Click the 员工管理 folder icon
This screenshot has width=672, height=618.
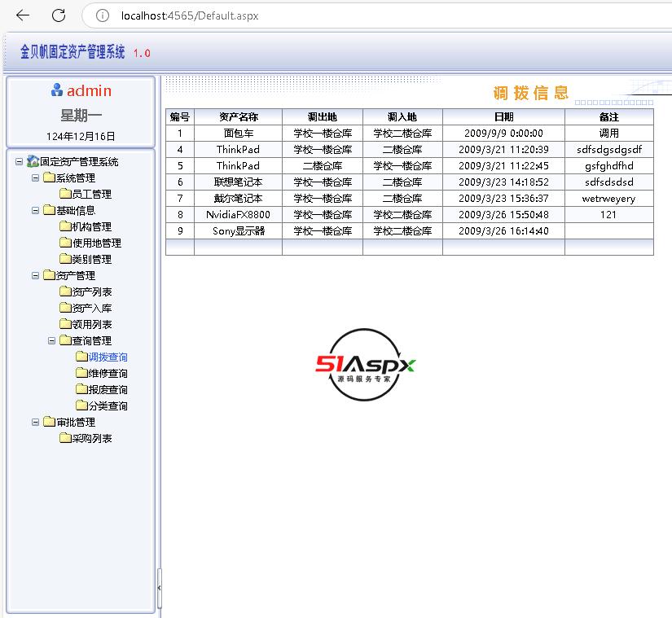65,194
